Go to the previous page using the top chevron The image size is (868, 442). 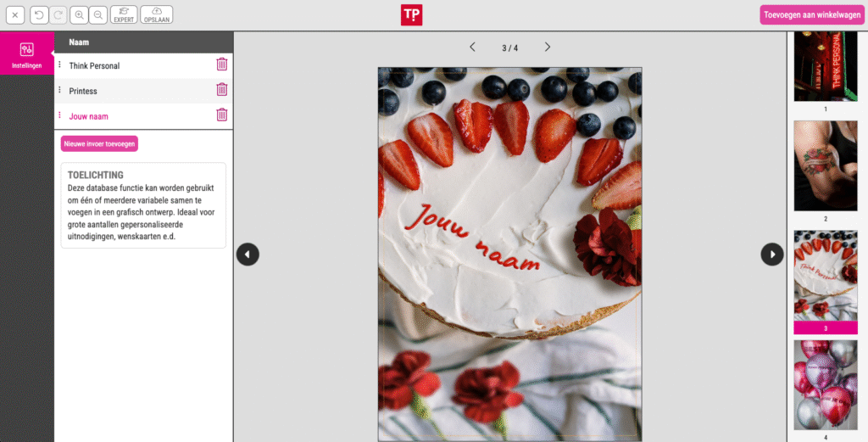coord(472,48)
